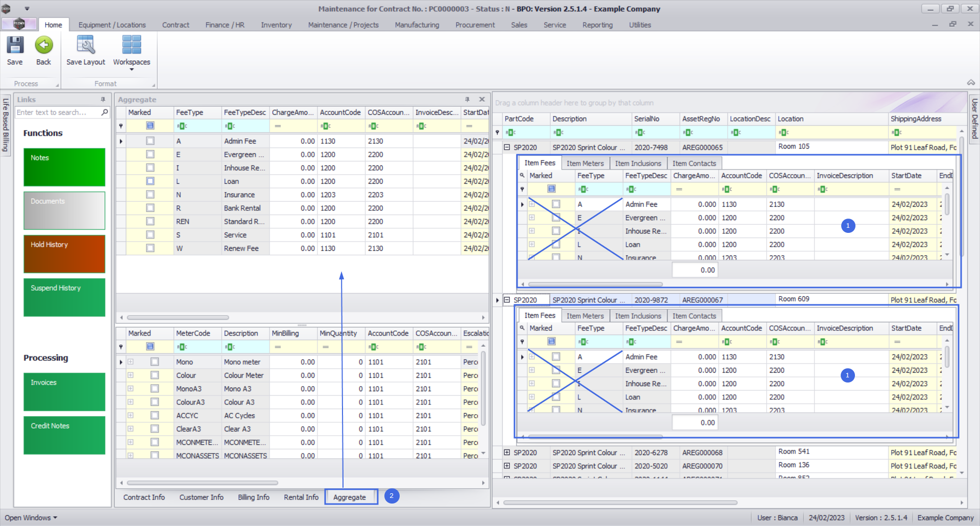Open the Credit Notes tile
Viewport: 980px width, 526px height.
pos(64,435)
